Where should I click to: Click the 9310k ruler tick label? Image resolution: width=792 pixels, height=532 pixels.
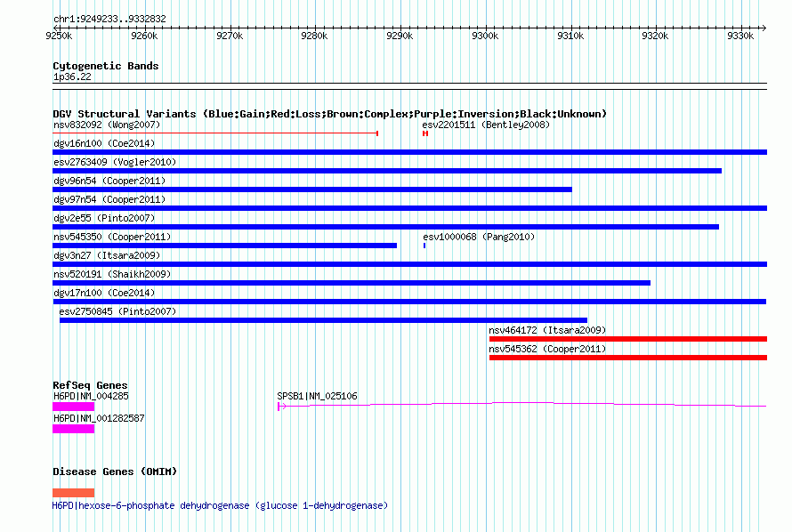tap(570, 36)
